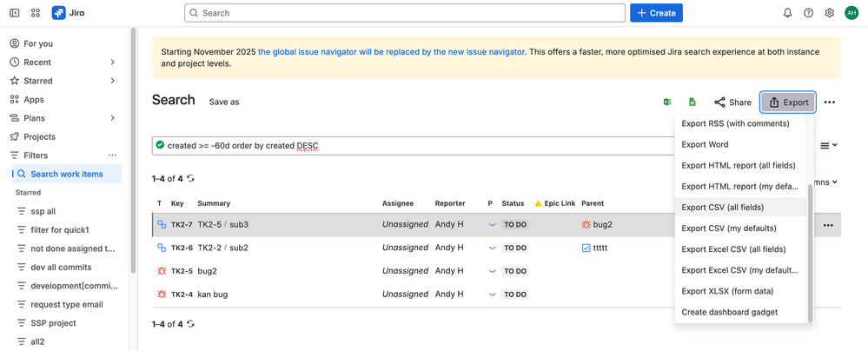
Task: Click the subtask type icon of TK2-6
Action: (162, 248)
